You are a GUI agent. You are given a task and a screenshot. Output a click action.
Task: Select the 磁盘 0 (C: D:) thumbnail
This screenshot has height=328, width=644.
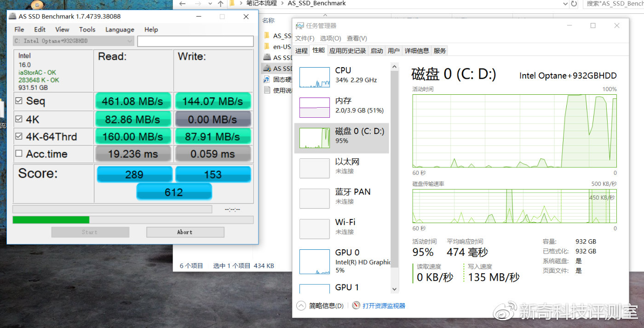315,138
